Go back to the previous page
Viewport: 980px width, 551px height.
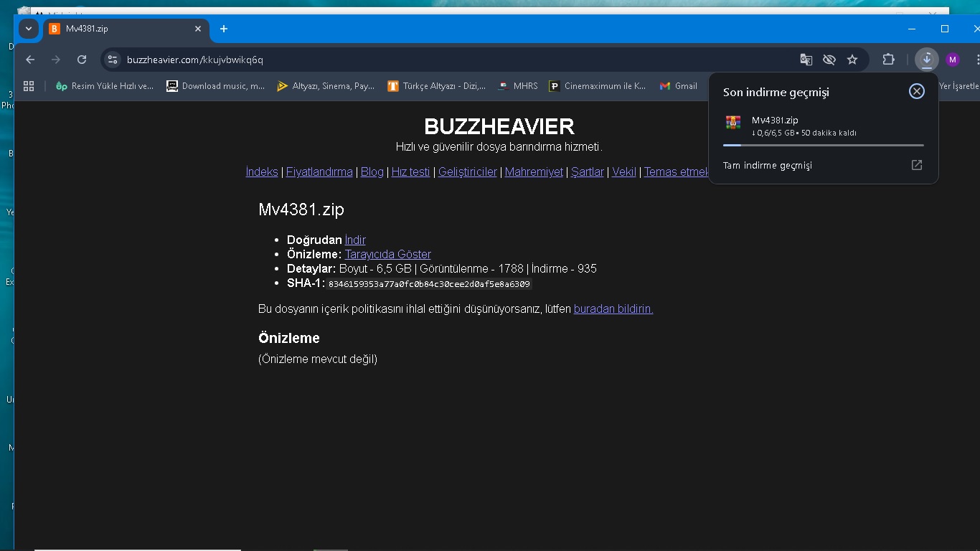tap(30, 60)
